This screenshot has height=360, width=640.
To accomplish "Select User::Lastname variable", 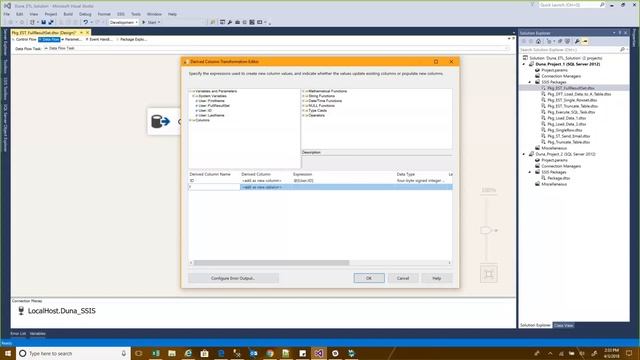I will (211, 116).
